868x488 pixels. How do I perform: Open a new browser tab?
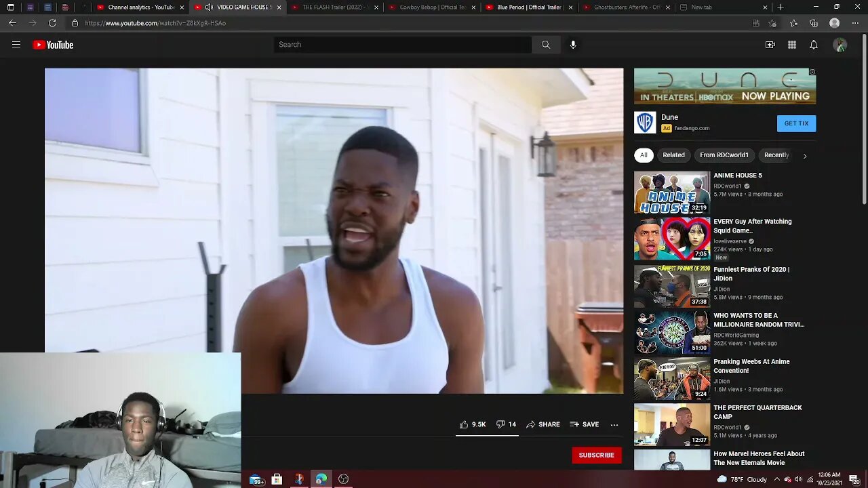(x=781, y=7)
